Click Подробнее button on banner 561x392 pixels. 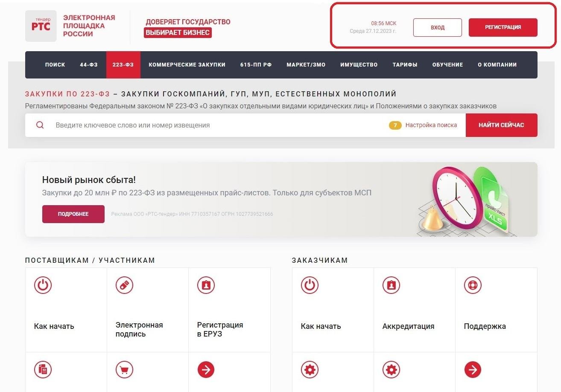click(73, 214)
